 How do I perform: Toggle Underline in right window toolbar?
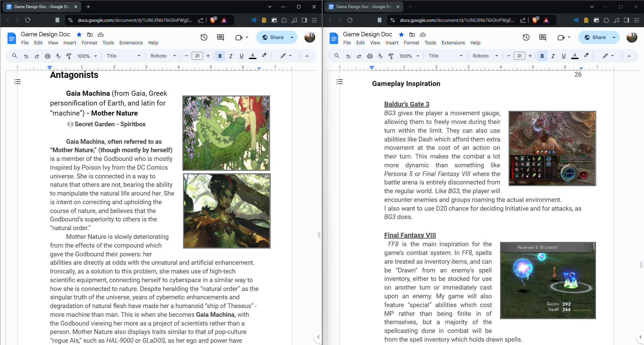[x=564, y=56]
